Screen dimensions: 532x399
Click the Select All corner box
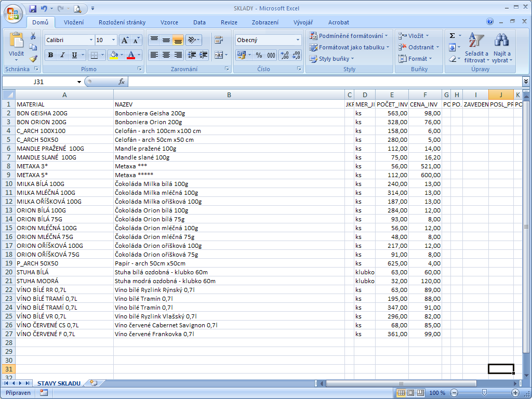[8, 95]
